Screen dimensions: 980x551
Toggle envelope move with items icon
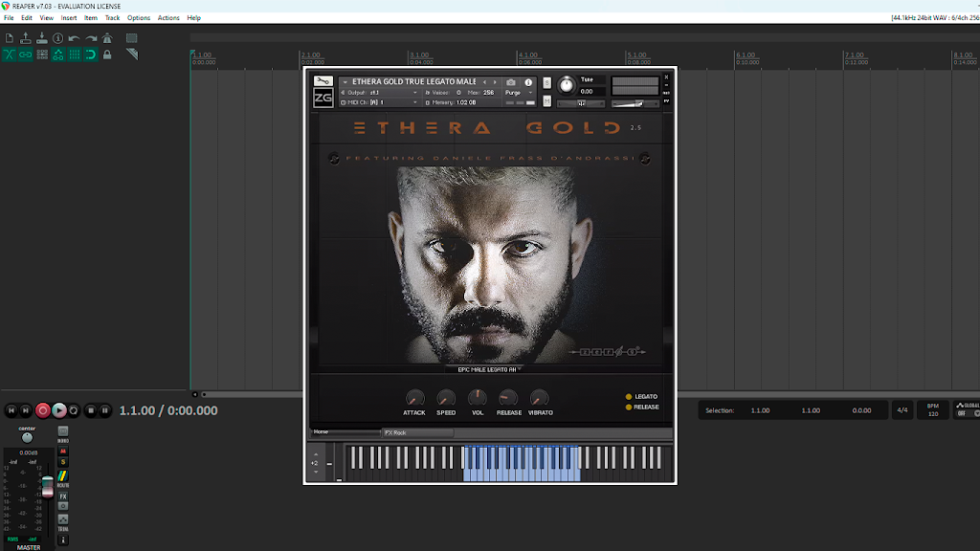pos(58,55)
